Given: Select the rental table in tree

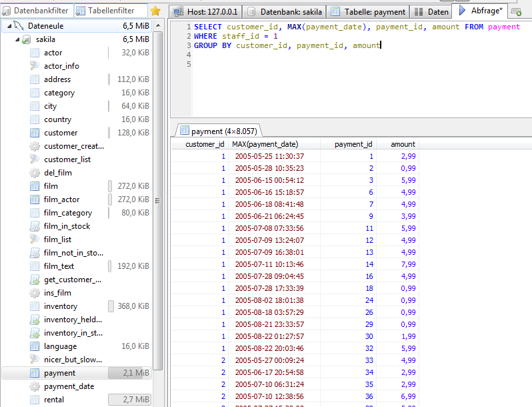Looking at the screenshot, I should click(x=54, y=400).
